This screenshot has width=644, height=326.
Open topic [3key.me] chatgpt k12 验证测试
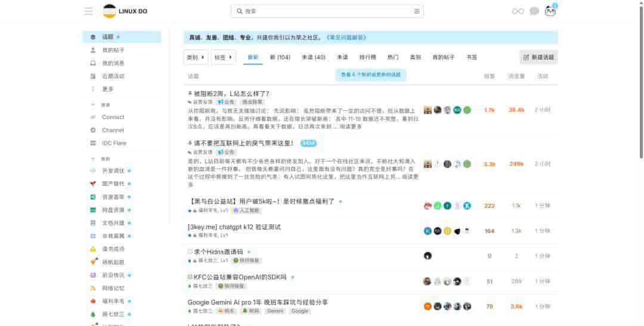[234, 226]
